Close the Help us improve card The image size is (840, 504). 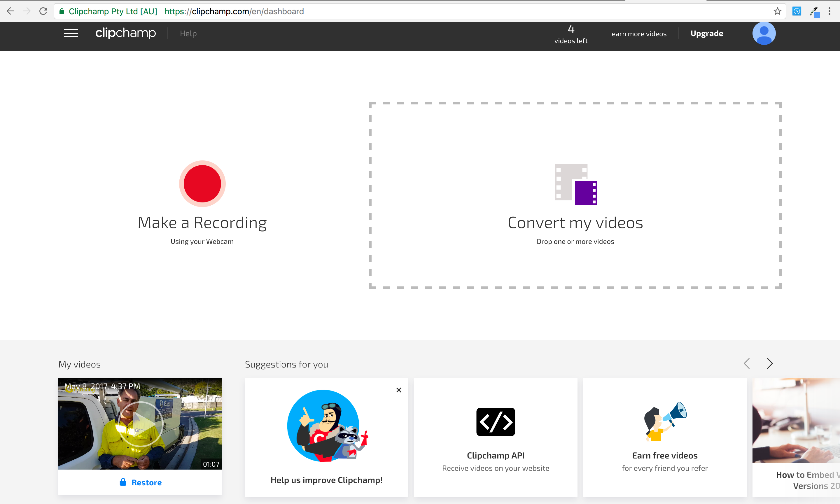point(399,390)
